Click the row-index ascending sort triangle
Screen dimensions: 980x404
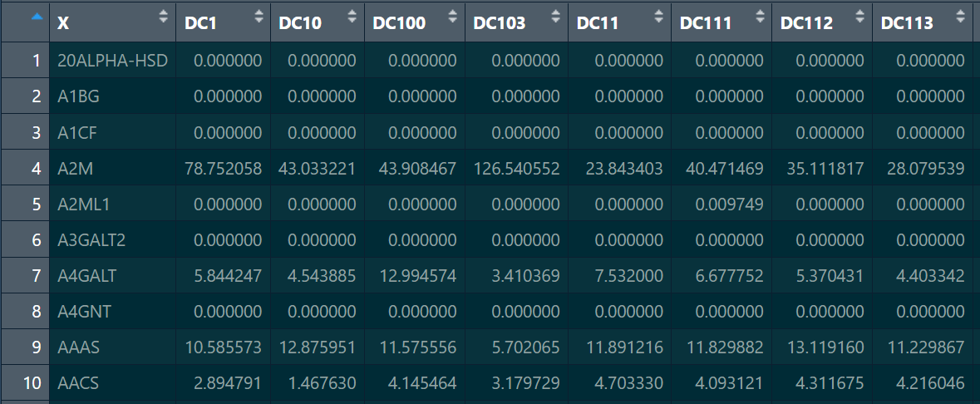click(37, 17)
